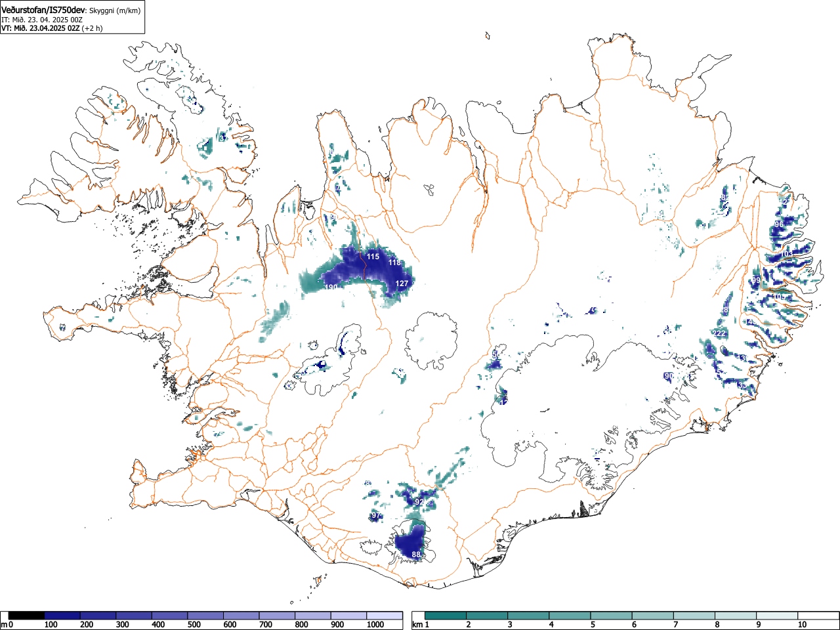Pick the 800–900 m legend swatch
The image size is (840, 630).
pyautogui.click(x=313, y=616)
